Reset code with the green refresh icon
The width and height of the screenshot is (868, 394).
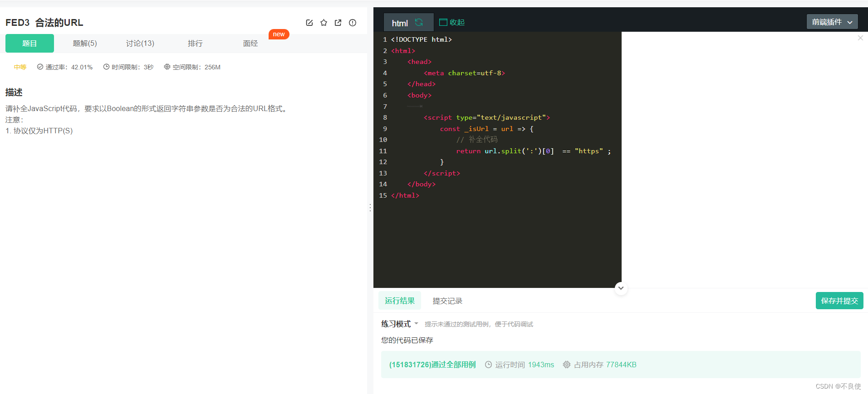(x=419, y=23)
